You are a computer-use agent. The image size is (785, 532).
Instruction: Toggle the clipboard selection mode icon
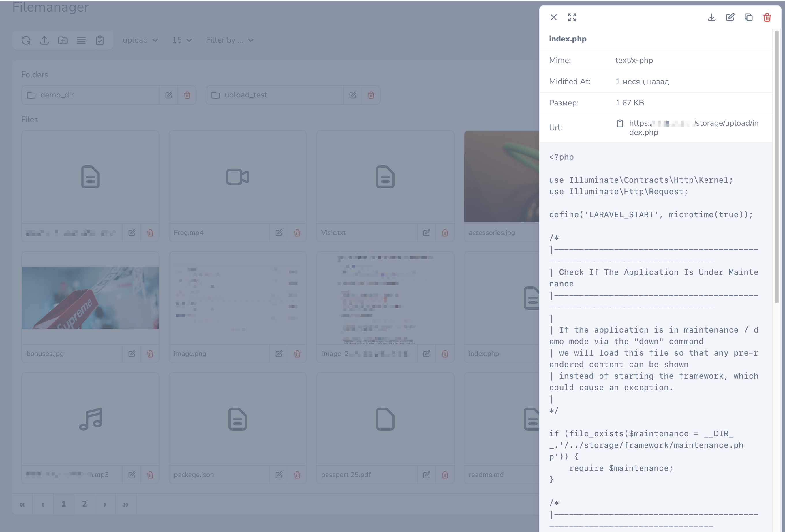click(100, 40)
